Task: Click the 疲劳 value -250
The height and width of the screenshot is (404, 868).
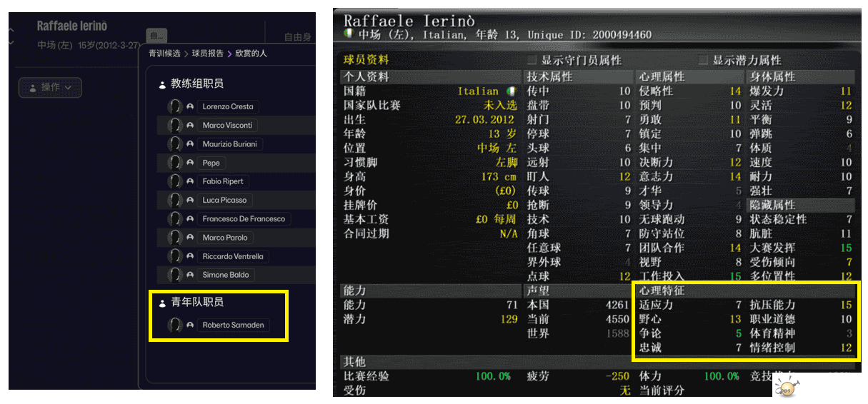Action: point(618,377)
